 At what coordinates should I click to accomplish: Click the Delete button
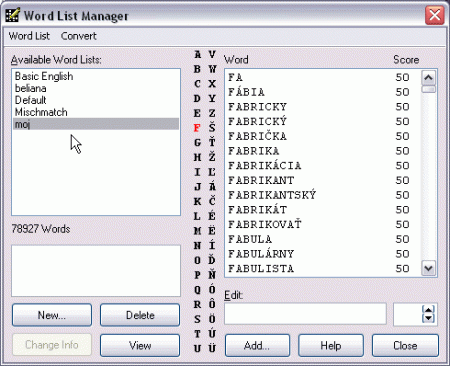pos(140,315)
